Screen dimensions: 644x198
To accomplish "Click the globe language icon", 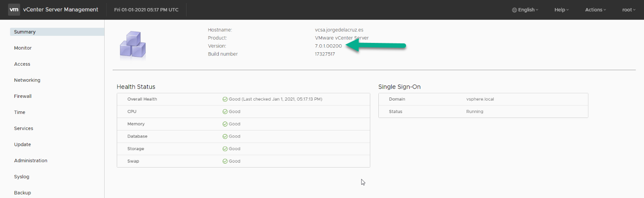I will pyautogui.click(x=514, y=10).
